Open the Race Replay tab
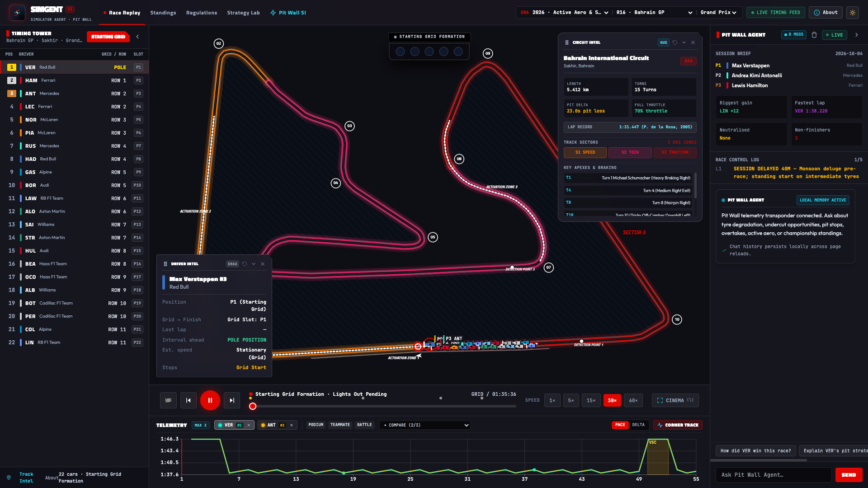The height and width of the screenshot is (488, 868). point(122,13)
